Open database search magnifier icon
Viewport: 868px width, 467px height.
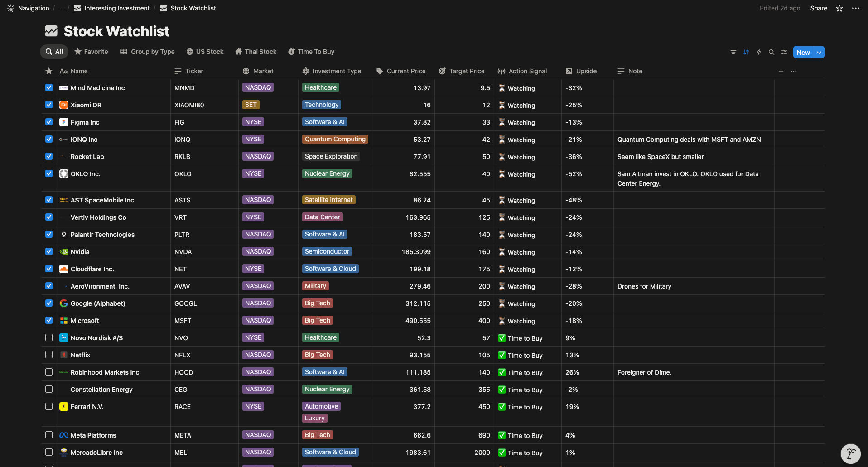pos(771,52)
